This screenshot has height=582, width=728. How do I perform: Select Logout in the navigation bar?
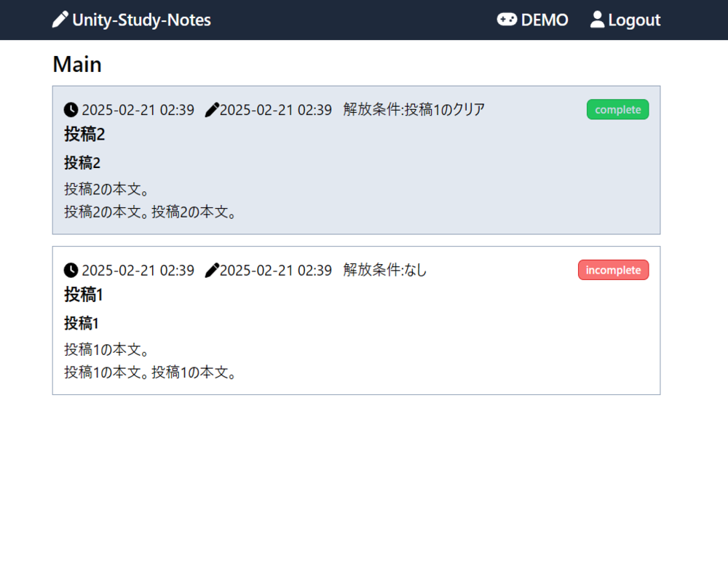click(634, 20)
